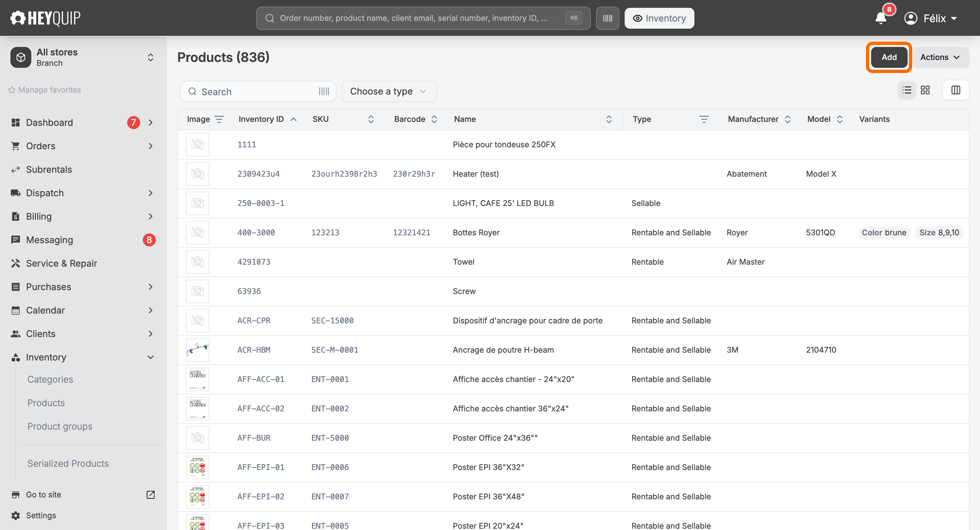Open the Products menu item
The image size is (980, 530).
[46, 403]
